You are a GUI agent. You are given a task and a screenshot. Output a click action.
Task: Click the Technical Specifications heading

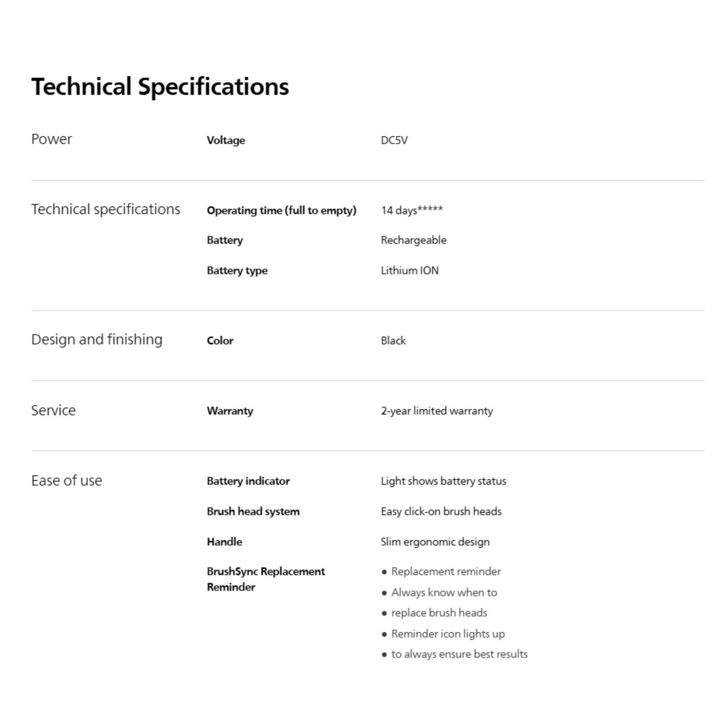pos(160,87)
